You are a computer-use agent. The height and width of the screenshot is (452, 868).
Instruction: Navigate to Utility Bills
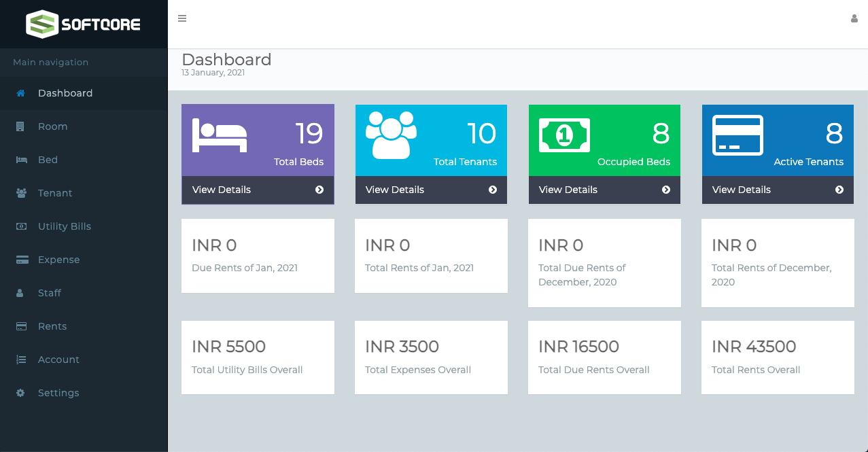click(84, 226)
